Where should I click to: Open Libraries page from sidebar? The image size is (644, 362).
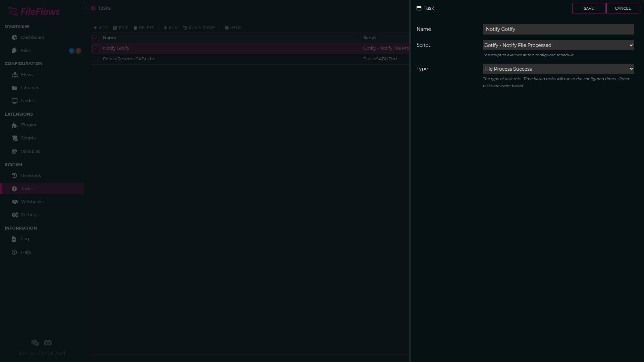30,88
